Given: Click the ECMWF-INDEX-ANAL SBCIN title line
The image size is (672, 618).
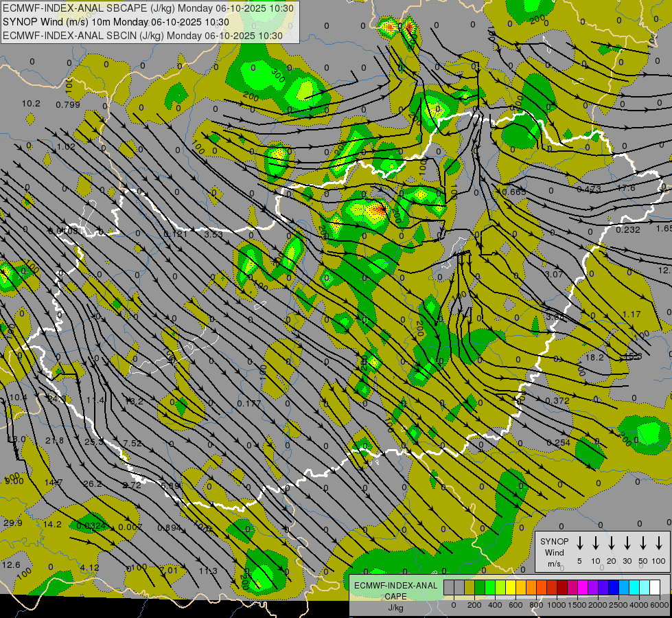Looking at the screenshot, I should pyautogui.click(x=143, y=36).
